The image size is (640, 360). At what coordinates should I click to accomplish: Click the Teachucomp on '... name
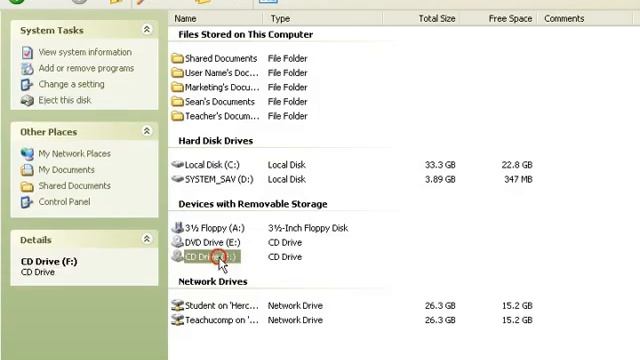[222, 320]
